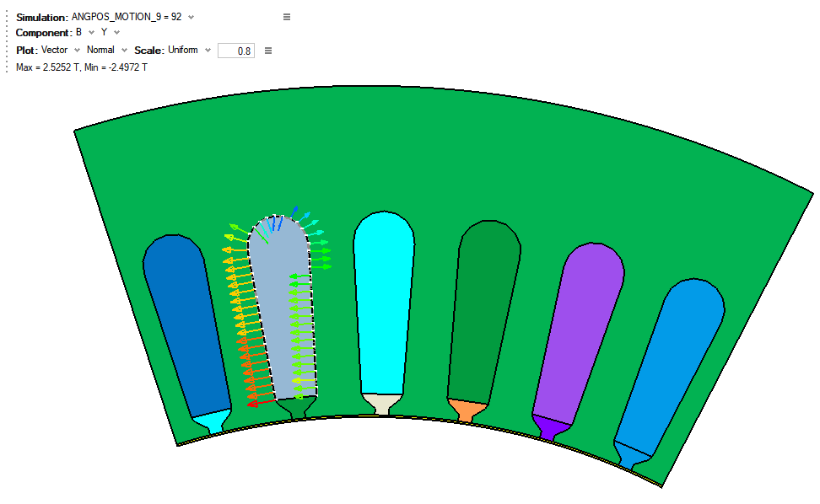Expand the Uniform scale dropdown
This screenshot has width=820, height=504.
coord(208,51)
